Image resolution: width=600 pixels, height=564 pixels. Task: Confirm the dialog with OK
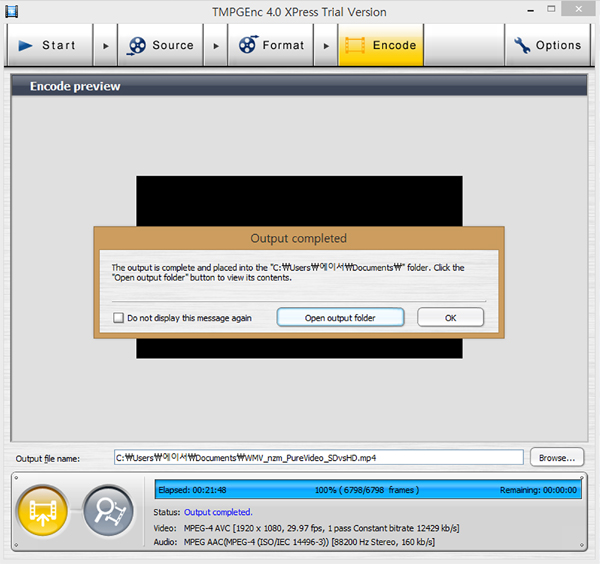(x=450, y=318)
